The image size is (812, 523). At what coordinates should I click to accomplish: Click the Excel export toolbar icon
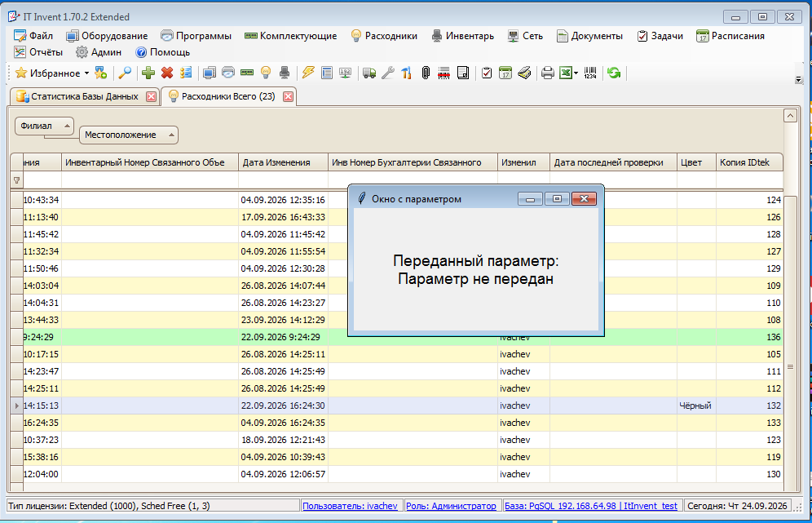[x=566, y=73]
